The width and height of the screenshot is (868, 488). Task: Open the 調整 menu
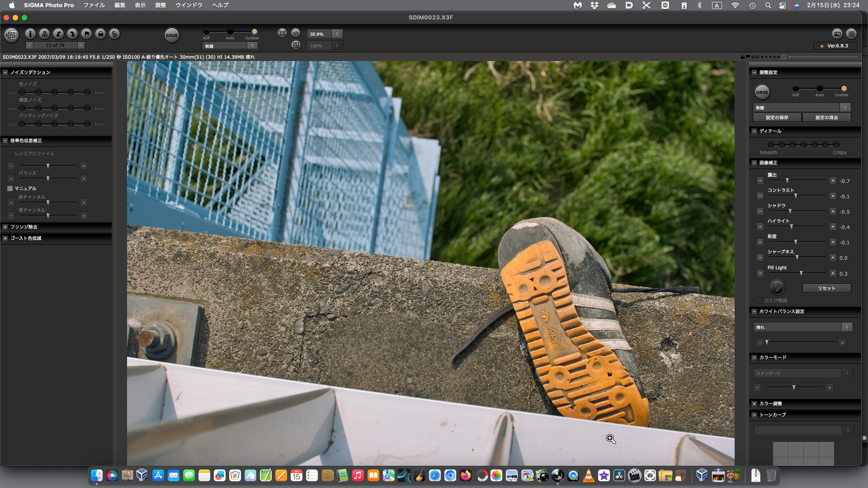[160, 5]
